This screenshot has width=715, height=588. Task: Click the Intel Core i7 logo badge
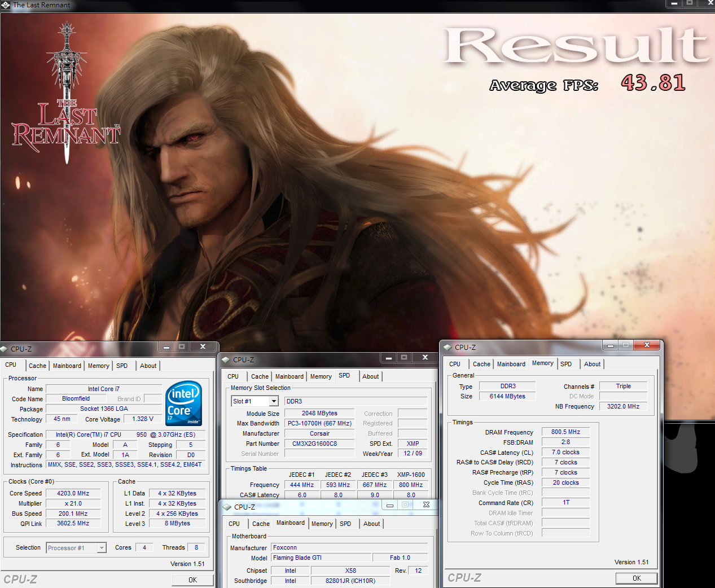[x=184, y=403]
